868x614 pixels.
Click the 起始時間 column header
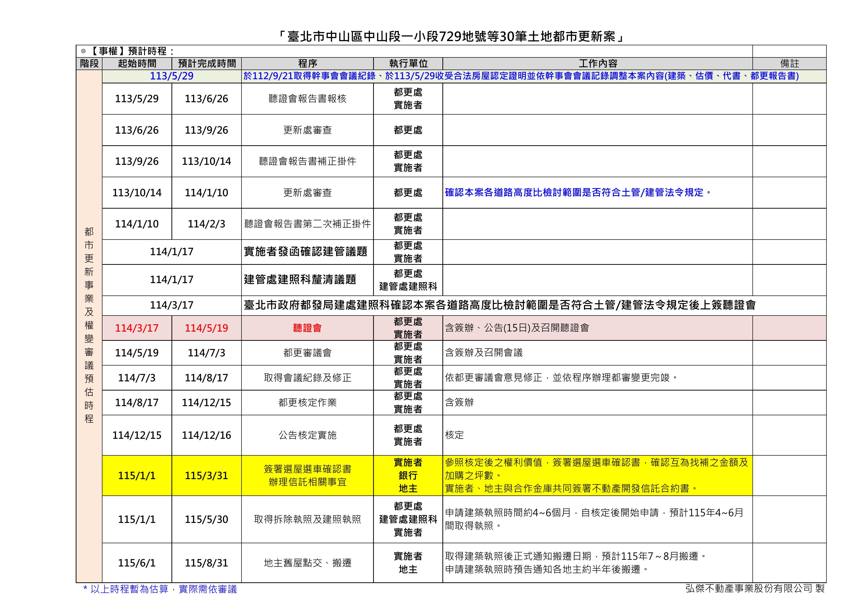pyautogui.click(x=137, y=64)
